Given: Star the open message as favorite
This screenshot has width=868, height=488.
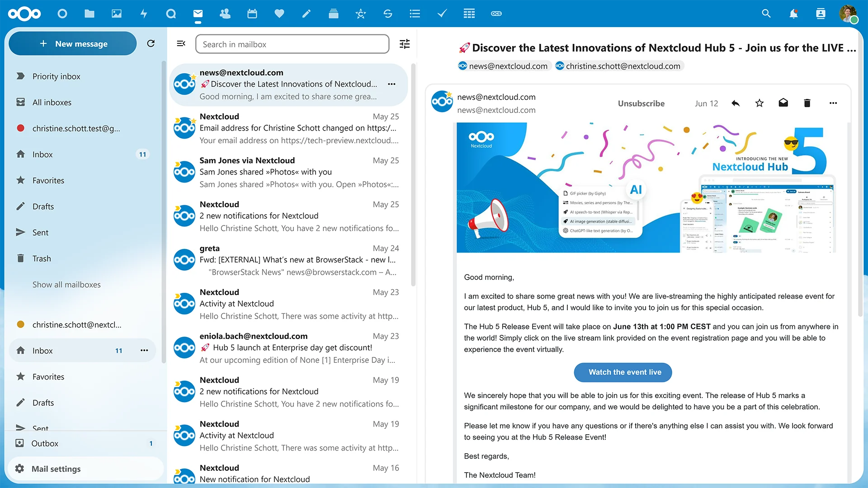Looking at the screenshot, I should (x=759, y=103).
